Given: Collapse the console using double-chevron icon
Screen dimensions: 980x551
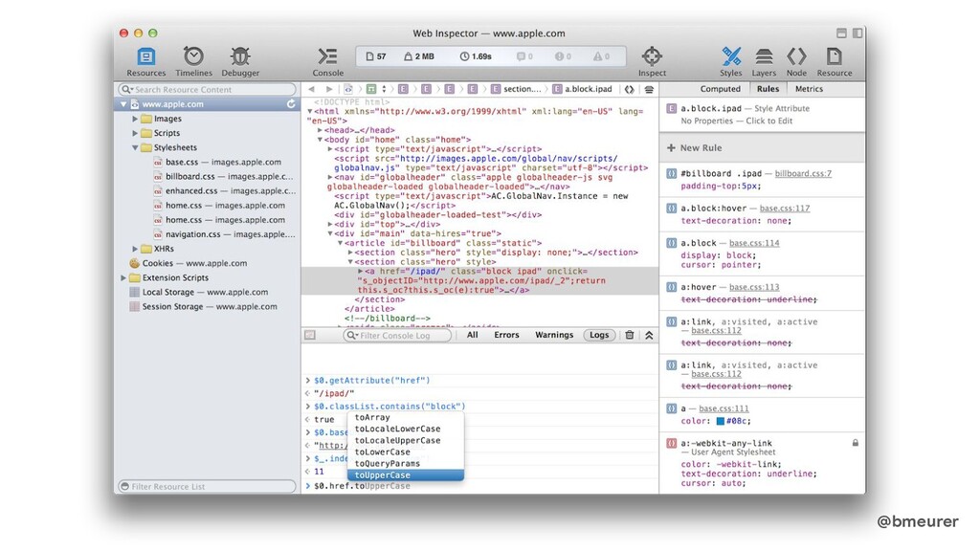Looking at the screenshot, I should point(649,335).
